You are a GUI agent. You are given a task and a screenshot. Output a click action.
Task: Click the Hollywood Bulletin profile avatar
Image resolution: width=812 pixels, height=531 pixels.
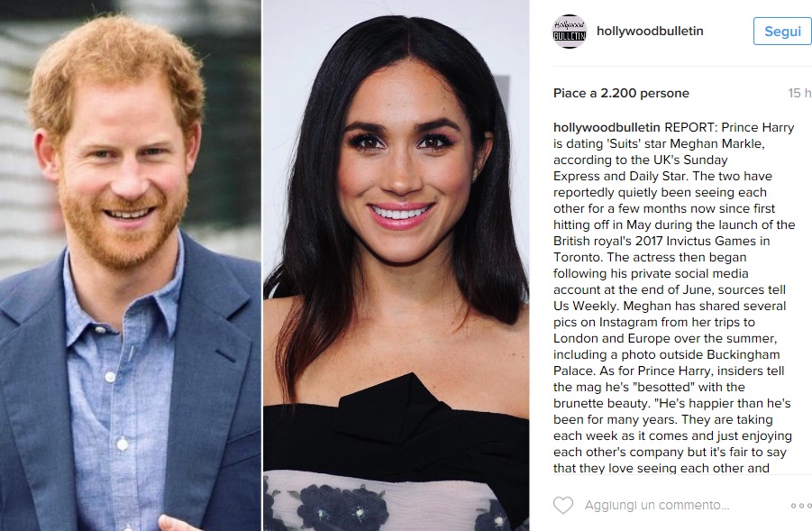(570, 31)
